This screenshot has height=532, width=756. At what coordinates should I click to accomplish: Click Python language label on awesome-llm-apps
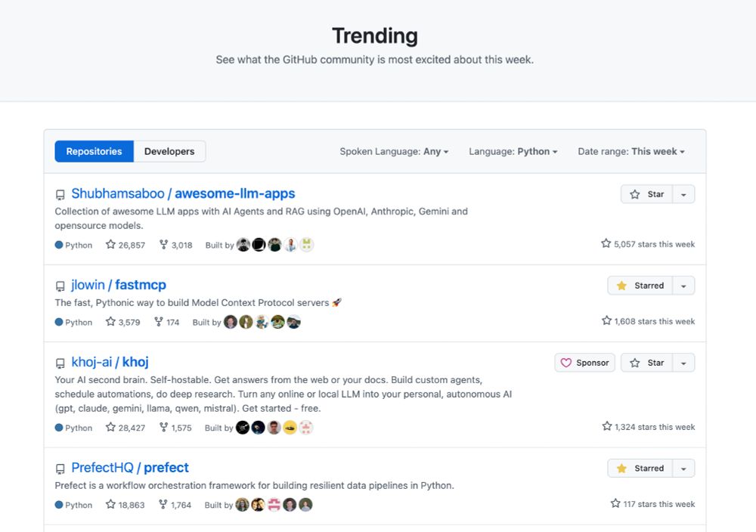coord(74,245)
